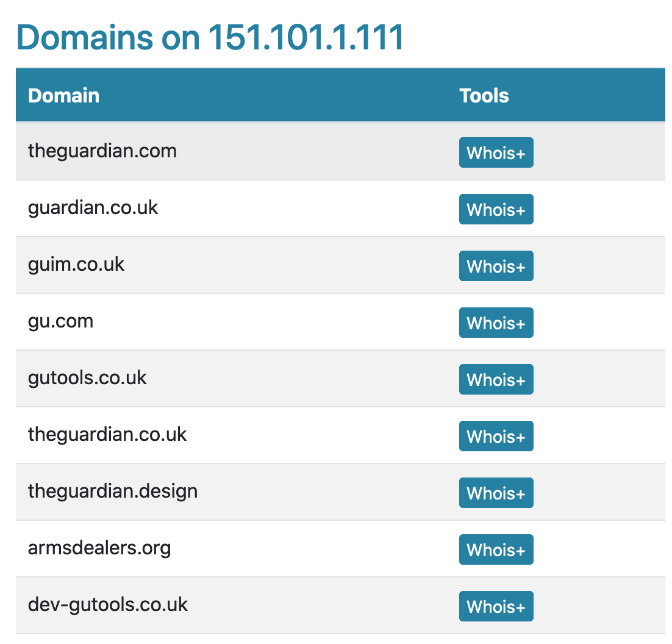Select dev-gutools.co.uk domain text
This screenshot has height=644, width=672.
107,604
